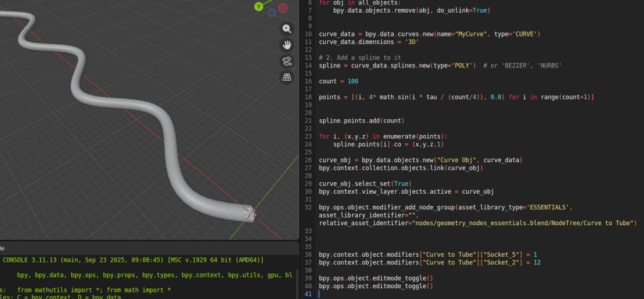Click the zoom magnifier icon in viewport
Viewport: 644px width, 299px height.
(287, 29)
